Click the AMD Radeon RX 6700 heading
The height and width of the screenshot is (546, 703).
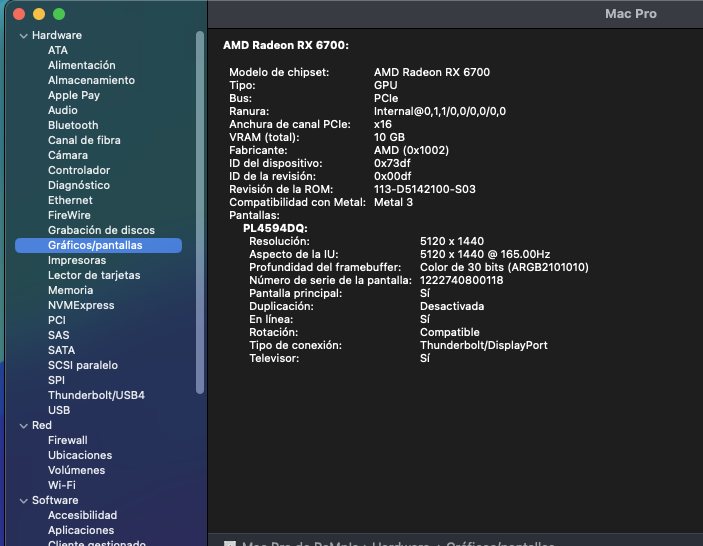coord(286,45)
